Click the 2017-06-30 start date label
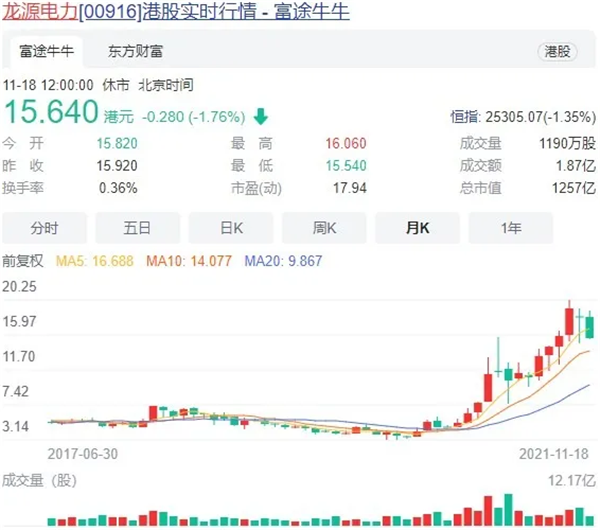The height and width of the screenshot is (530, 600). pyautogui.click(x=83, y=454)
